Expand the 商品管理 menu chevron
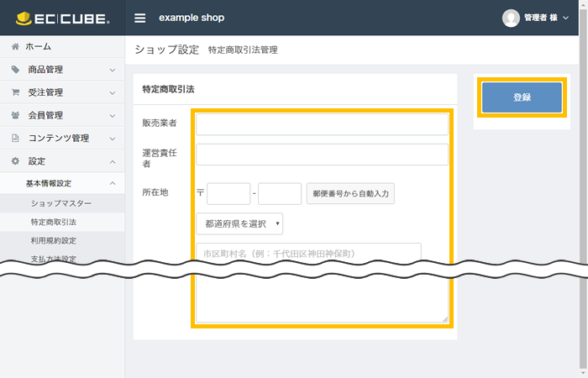Image resolution: width=588 pixels, height=378 pixels. pyautogui.click(x=113, y=70)
